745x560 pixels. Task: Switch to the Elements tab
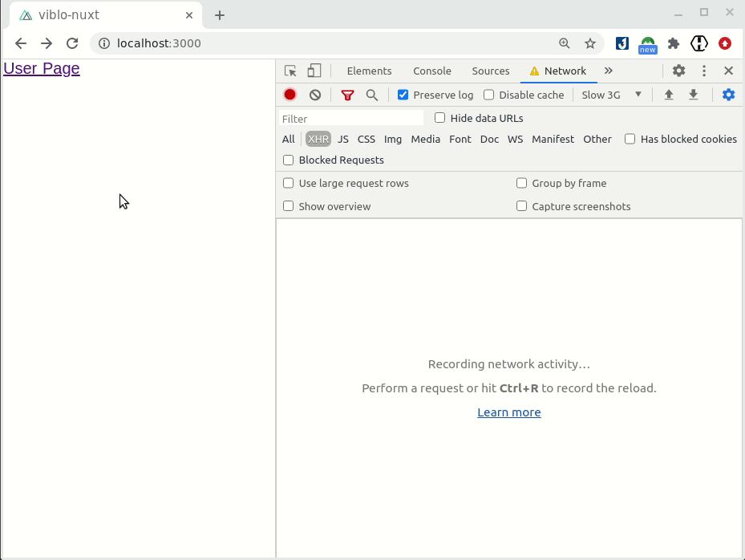369,71
